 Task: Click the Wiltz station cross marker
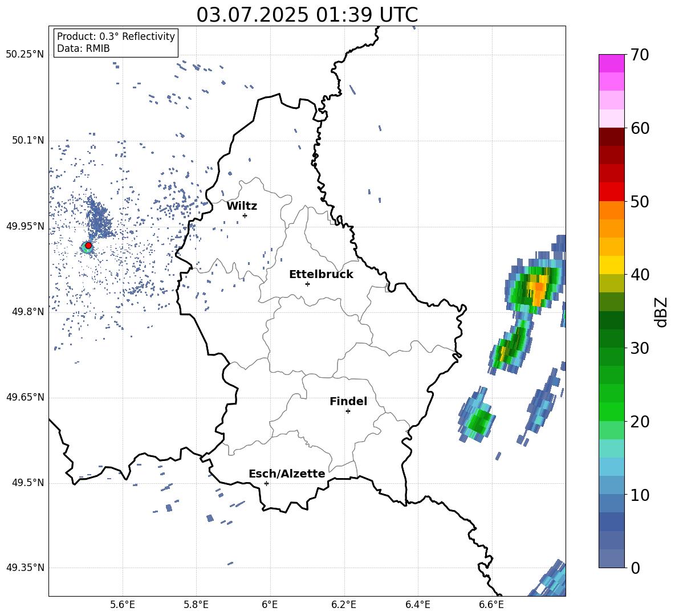(245, 215)
